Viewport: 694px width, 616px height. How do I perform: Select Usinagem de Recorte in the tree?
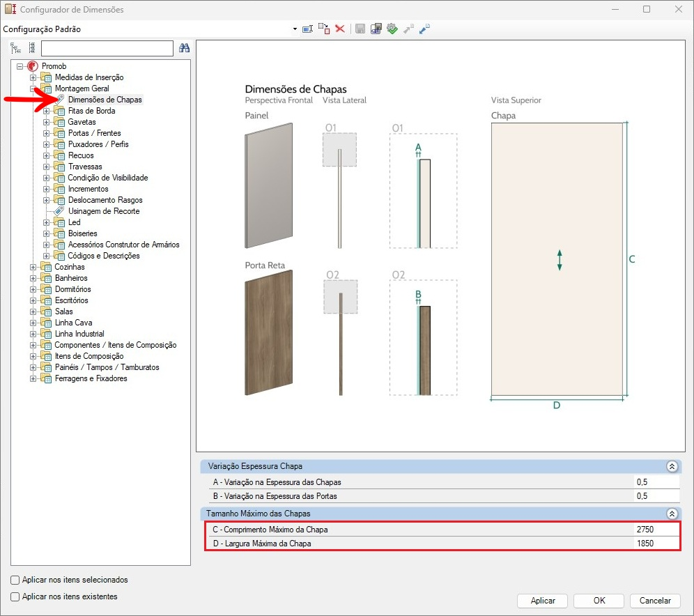[x=103, y=211]
